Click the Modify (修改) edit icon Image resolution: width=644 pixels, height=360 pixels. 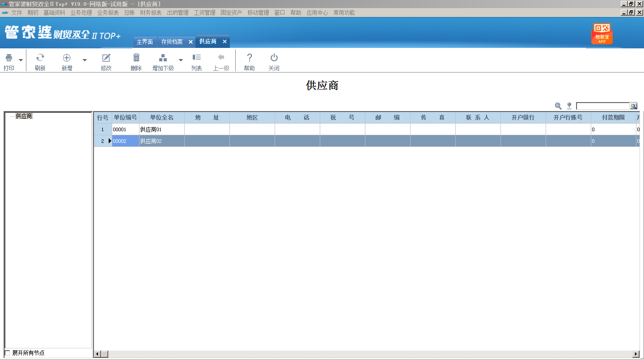tap(106, 57)
